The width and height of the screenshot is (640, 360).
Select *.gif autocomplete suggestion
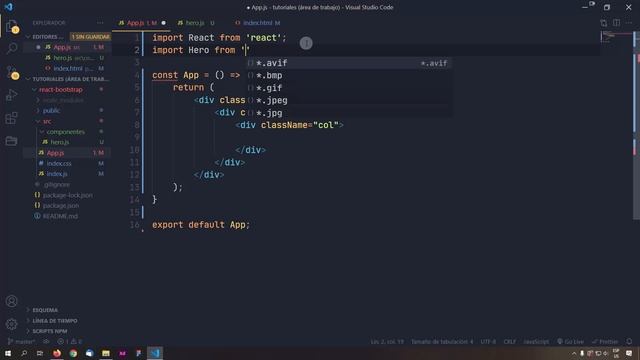[349, 88]
